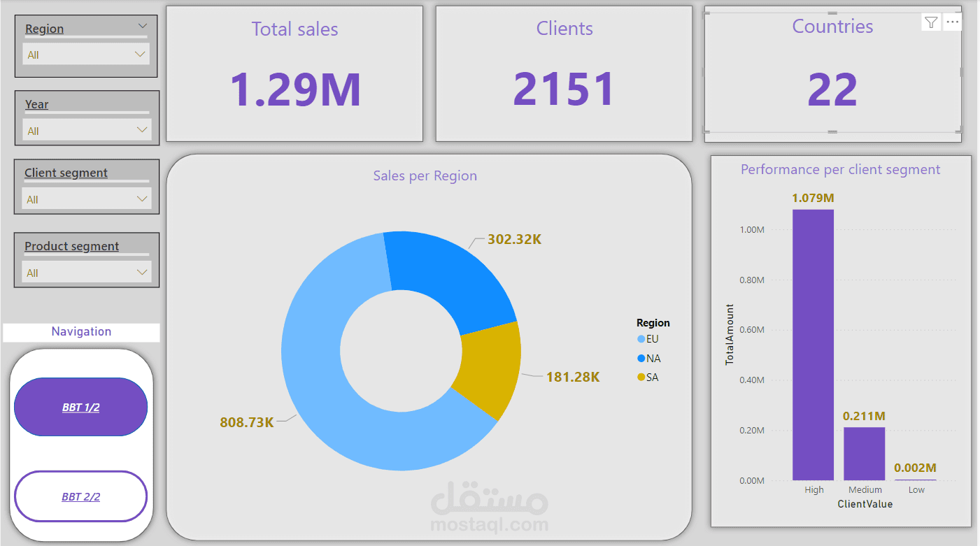Select the Medium client value bar
Screen dimensions: 980x546
[x=865, y=454]
